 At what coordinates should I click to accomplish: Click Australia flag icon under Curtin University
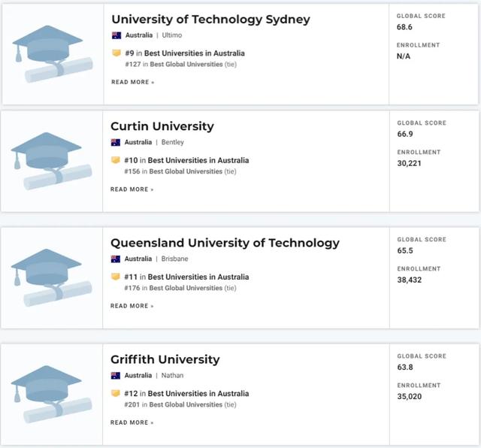pos(115,142)
